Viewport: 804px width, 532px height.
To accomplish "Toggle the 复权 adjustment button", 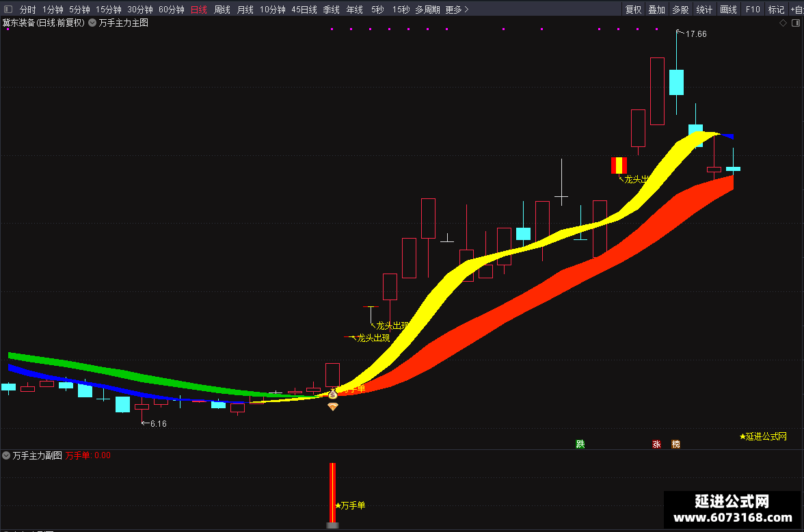I will click(x=633, y=10).
